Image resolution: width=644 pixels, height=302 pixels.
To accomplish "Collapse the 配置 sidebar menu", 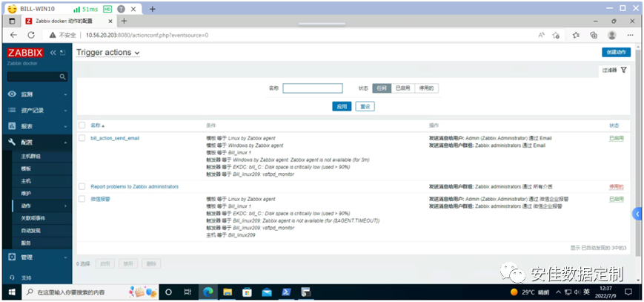I will pos(37,142).
